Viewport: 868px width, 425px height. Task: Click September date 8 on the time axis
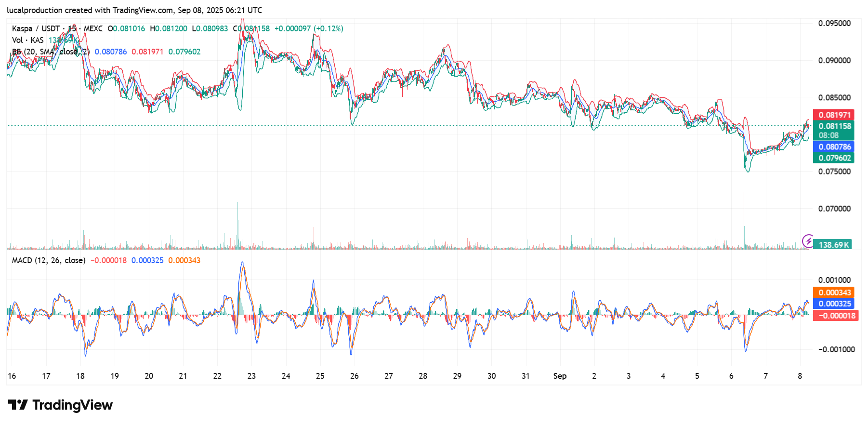click(x=800, y=376)
